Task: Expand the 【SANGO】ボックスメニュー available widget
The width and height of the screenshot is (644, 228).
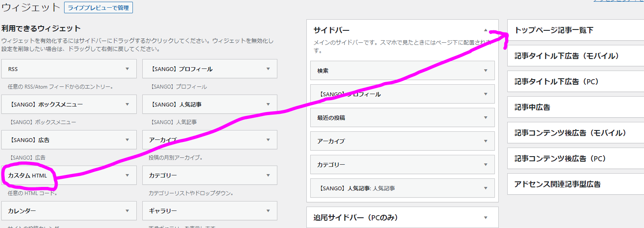Action: pos(69,104)
